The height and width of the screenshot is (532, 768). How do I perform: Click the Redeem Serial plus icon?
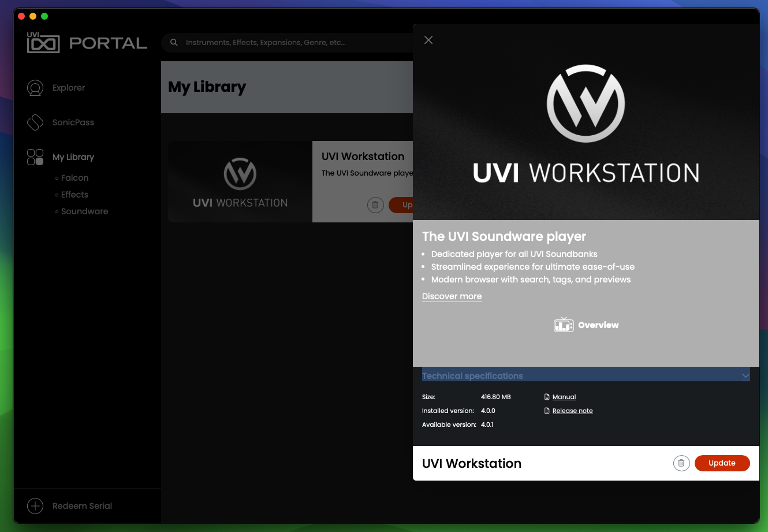[35, 506]
